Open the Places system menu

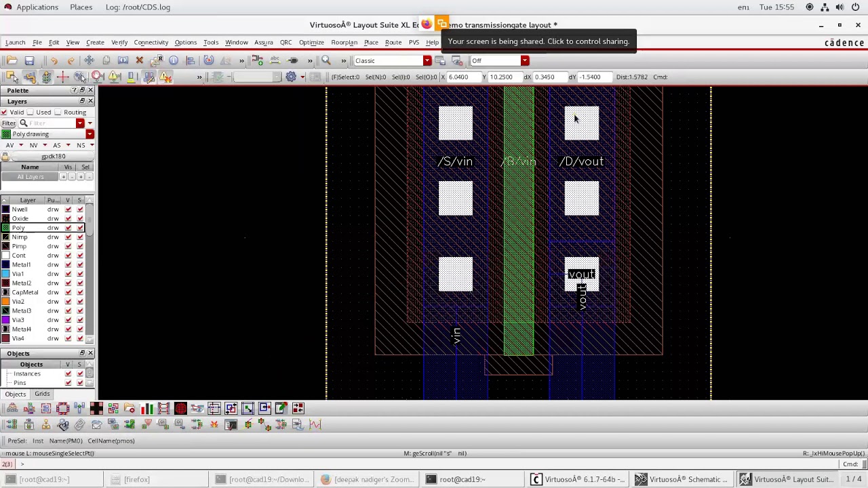point(81,7)
